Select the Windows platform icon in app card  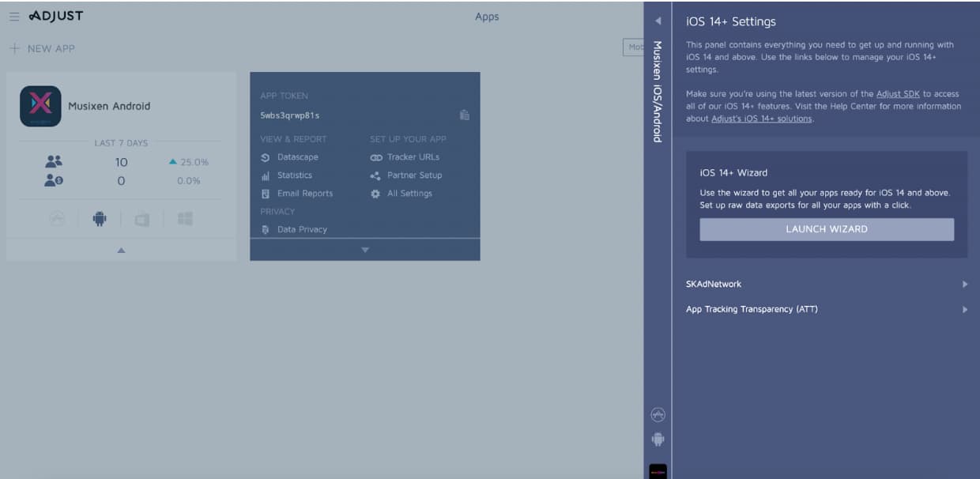[x=185, y=219]
